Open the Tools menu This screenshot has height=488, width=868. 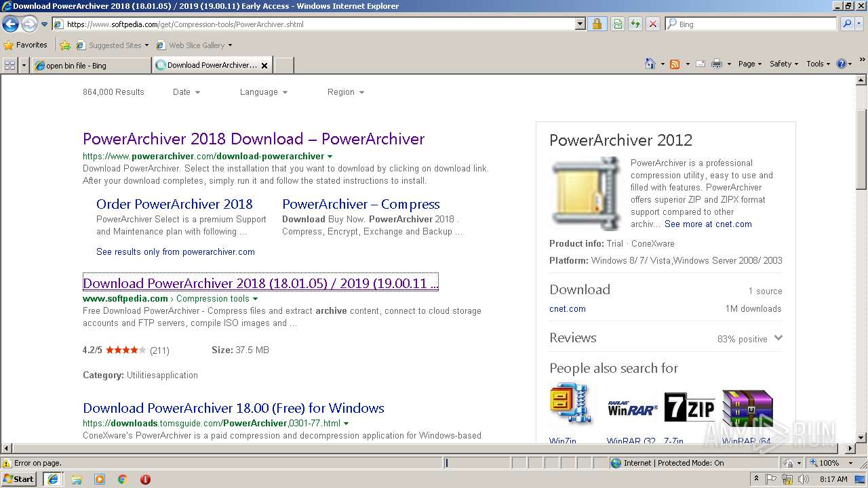(x=818, y=64)
